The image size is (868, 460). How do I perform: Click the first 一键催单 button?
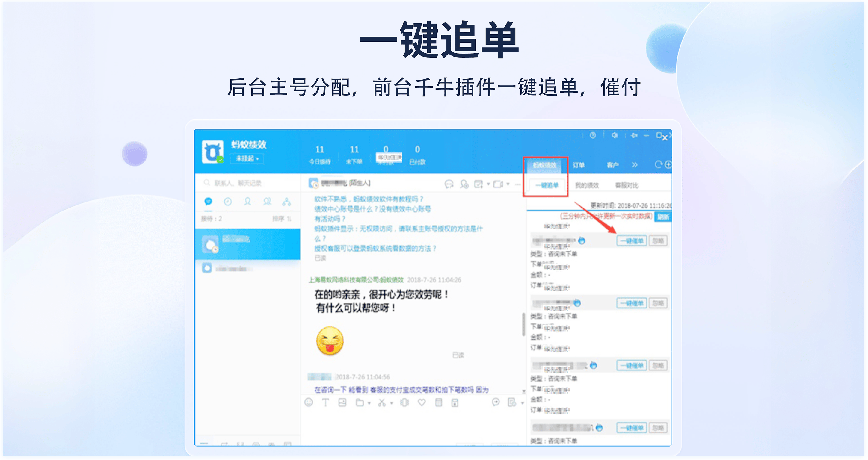coord(632,241)
